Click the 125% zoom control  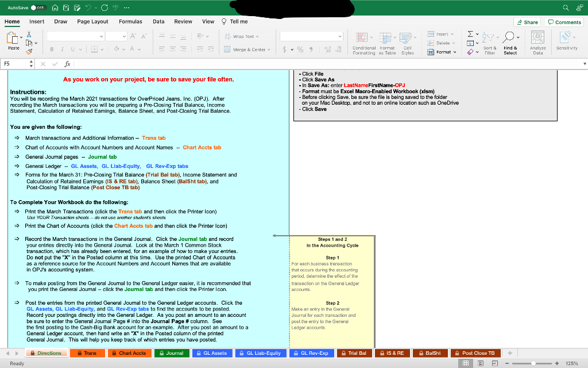(x=574, y=363)
